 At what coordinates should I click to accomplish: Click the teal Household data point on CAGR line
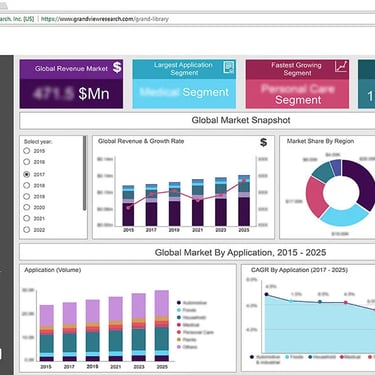[320, 302]
